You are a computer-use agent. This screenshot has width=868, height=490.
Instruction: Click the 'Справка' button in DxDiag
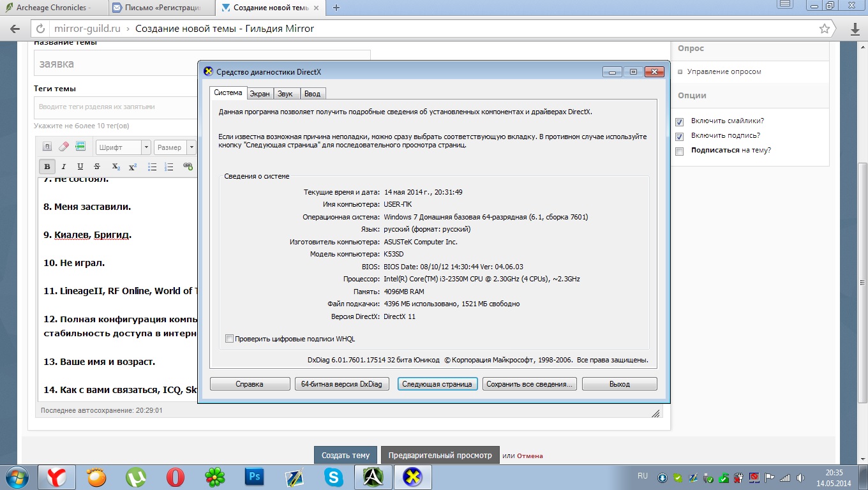point(249,384)
